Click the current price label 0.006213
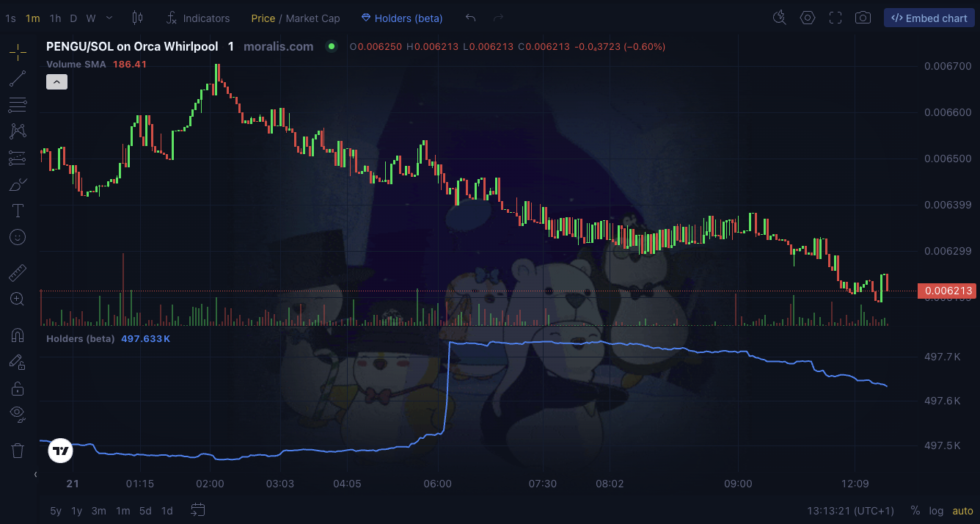 click(x=948, y=291)
